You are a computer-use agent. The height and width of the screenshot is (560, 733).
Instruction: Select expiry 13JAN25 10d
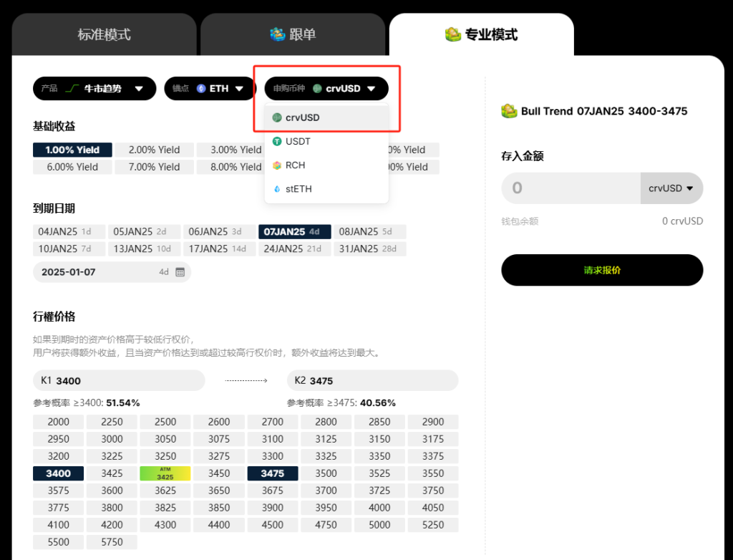144,249
